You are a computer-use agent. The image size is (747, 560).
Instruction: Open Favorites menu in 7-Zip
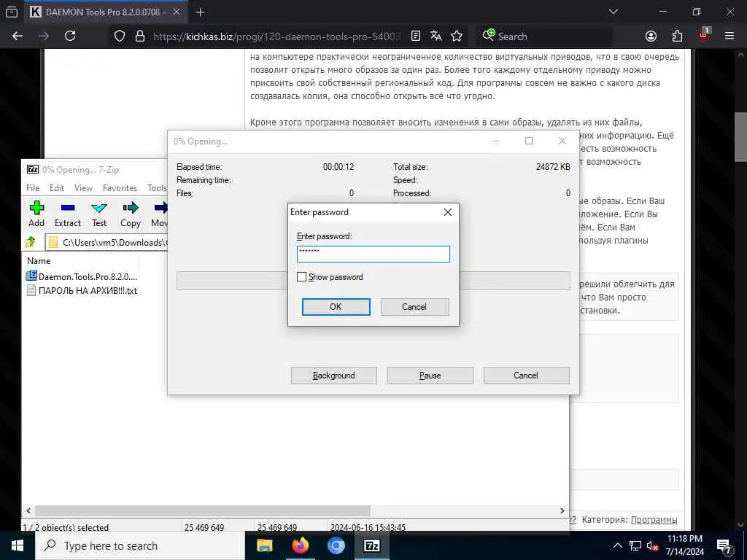coord(120,188)
